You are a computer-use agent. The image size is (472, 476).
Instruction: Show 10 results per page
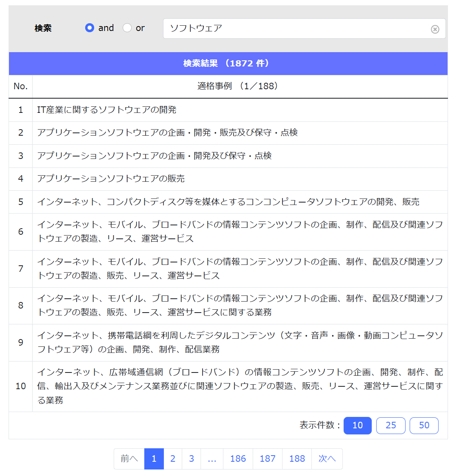(x=357, y=425)
